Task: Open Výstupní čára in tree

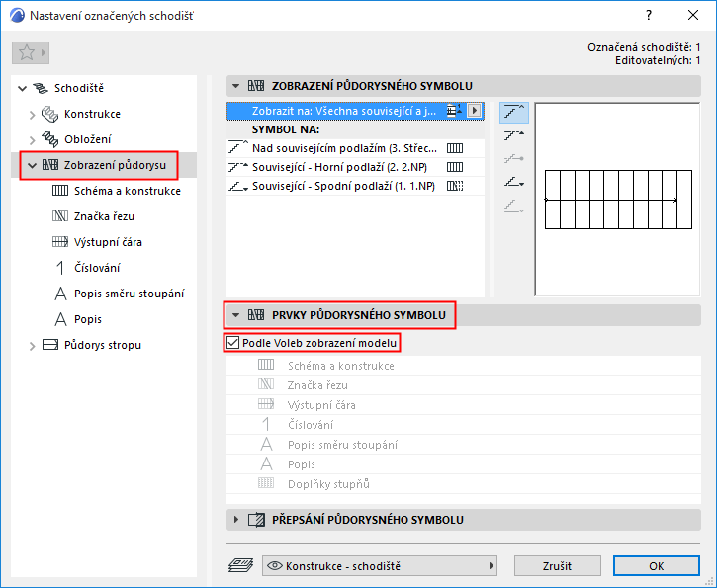Action: click(x=108, y=242)
